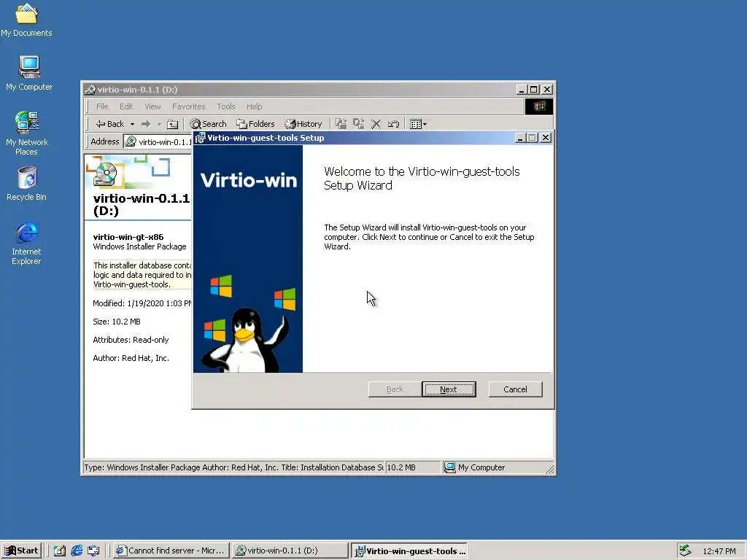The height and width of the screenshot is (560, 747).
Task: Click the CD drive icon in the info pane
Action: [x=105, y=174]
